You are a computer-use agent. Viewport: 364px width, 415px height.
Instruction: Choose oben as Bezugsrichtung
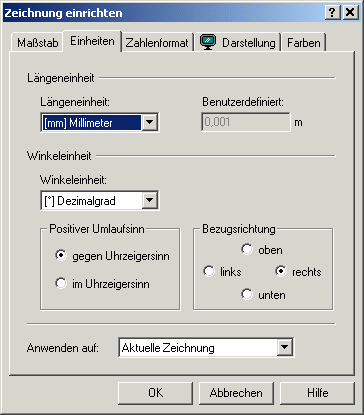pyautogui.click(x=247, y=249)
